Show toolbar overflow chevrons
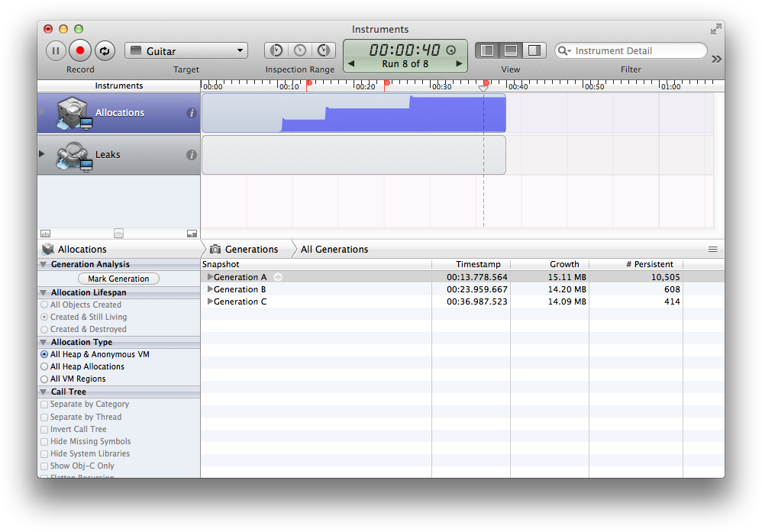 716,60
